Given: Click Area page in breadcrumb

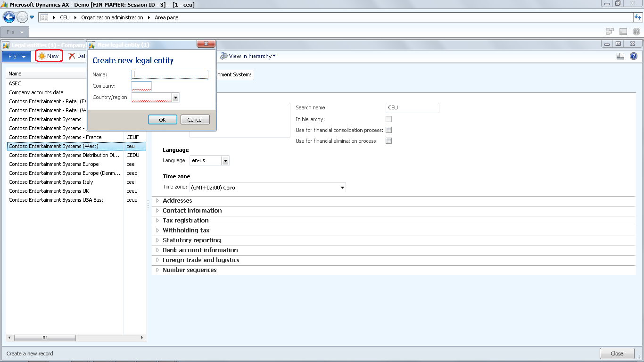Looking at the screenshot, I should click(166, 18).
